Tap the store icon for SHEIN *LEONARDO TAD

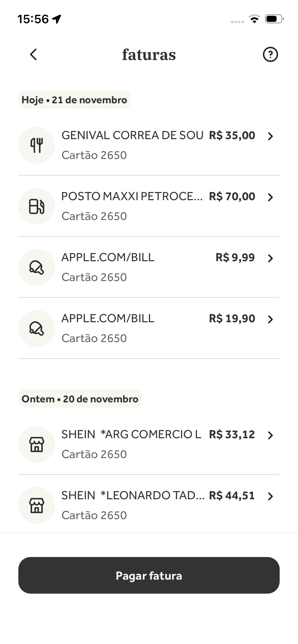pos(37,505)
